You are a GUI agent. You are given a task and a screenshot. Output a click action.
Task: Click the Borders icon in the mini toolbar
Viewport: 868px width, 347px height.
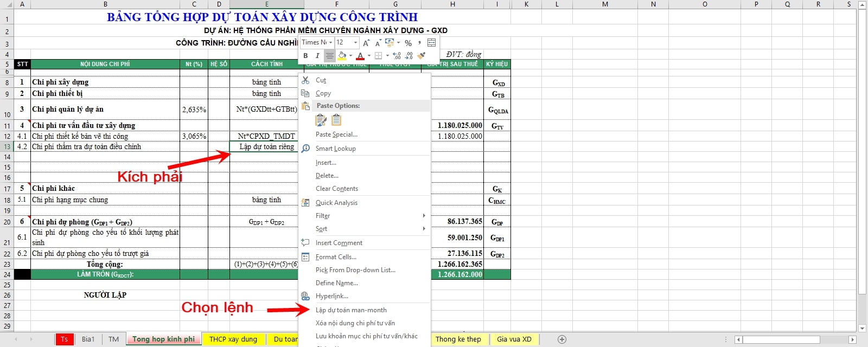(379, 56)
